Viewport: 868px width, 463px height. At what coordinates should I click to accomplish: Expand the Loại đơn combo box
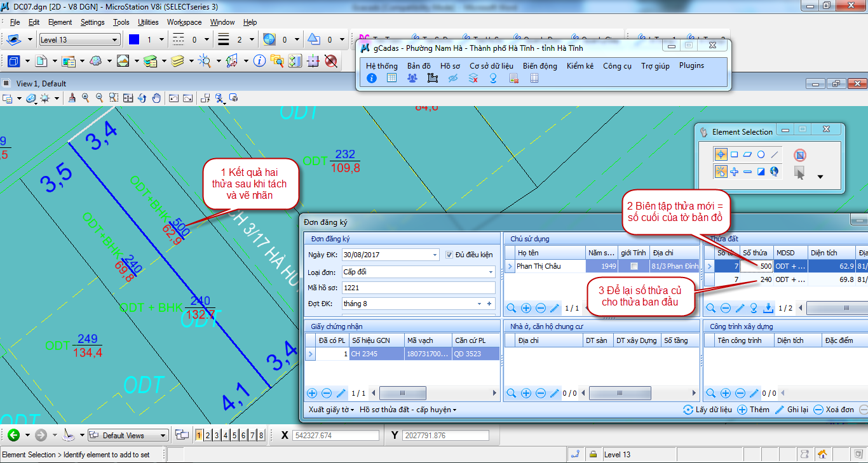[491, 272]
